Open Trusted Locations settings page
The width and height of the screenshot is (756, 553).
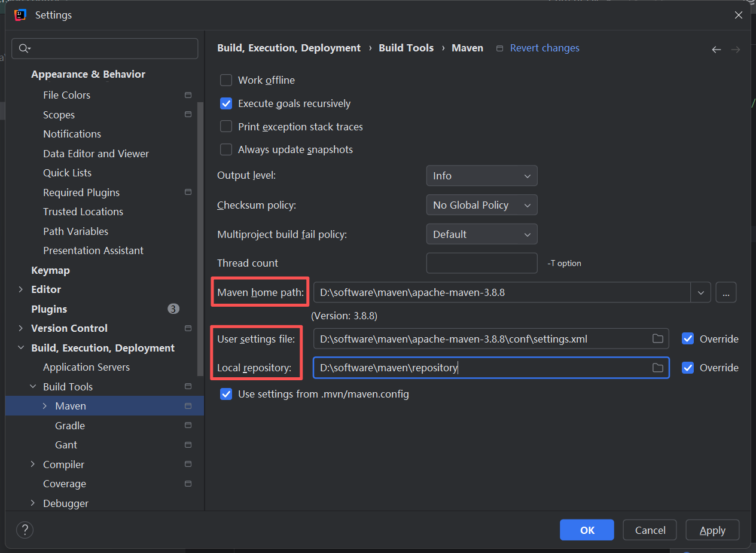point(83,212)
